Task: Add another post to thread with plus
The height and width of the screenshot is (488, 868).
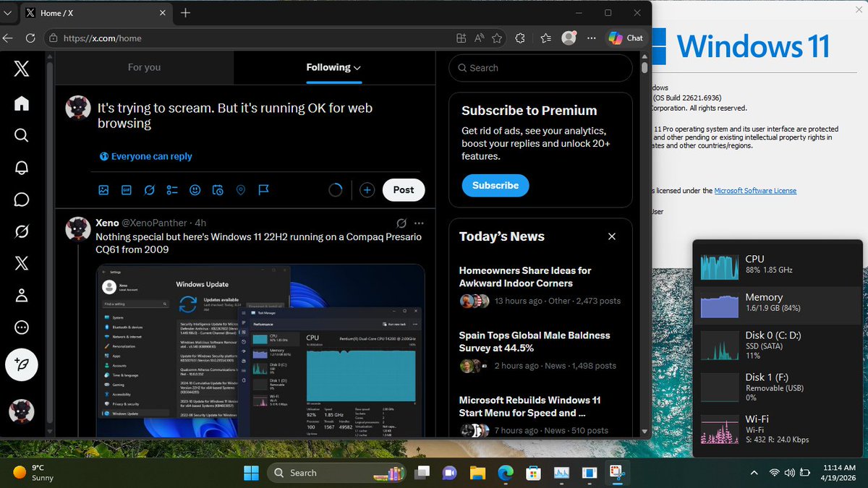Action: 367,190
